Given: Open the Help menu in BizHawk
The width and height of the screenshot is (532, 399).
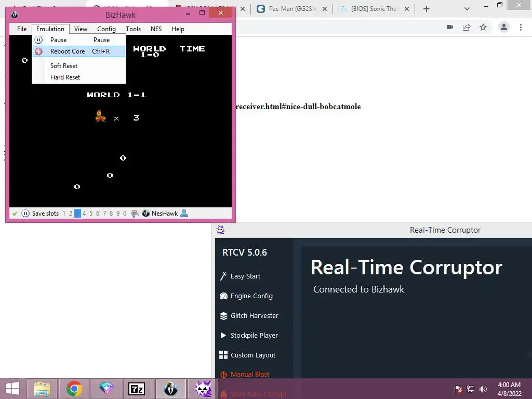Looking at the screenshot, I should 178,29.
